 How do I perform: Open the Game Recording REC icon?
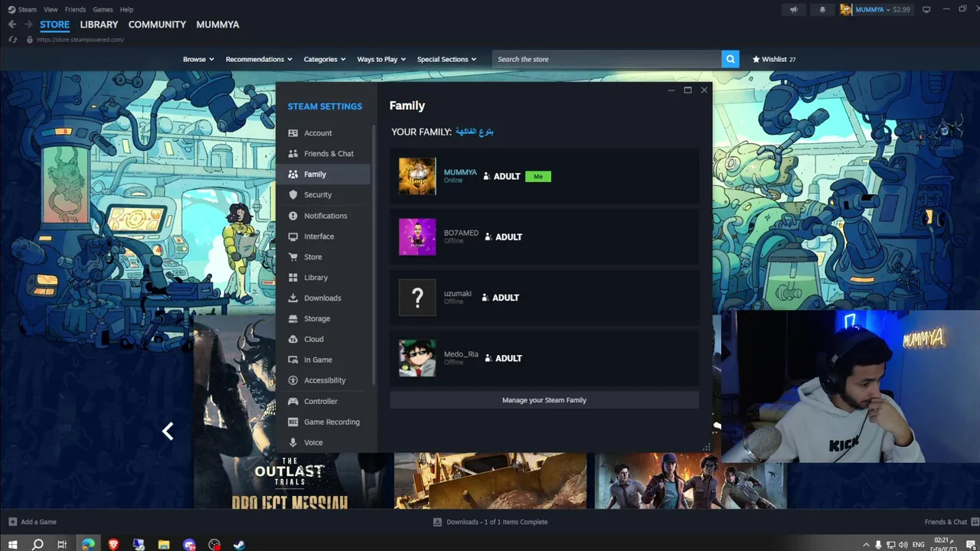pyautogui.click(x=292, y=422)
